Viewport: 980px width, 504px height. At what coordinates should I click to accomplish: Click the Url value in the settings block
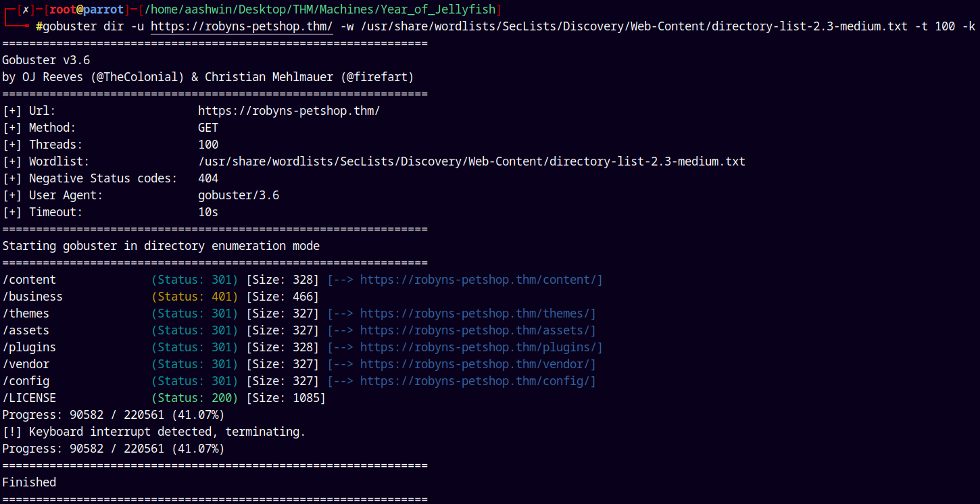293,111
